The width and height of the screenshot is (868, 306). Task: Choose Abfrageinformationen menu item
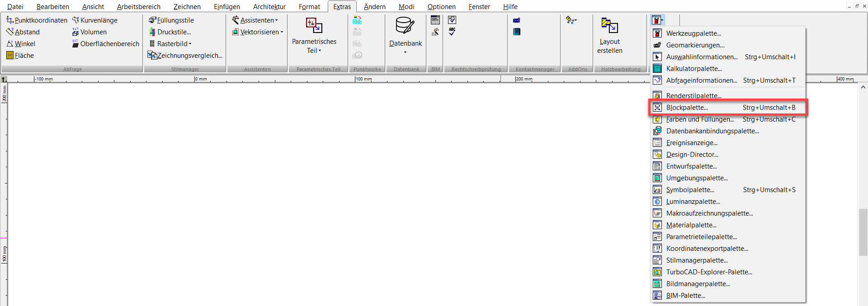coord(728,80)
